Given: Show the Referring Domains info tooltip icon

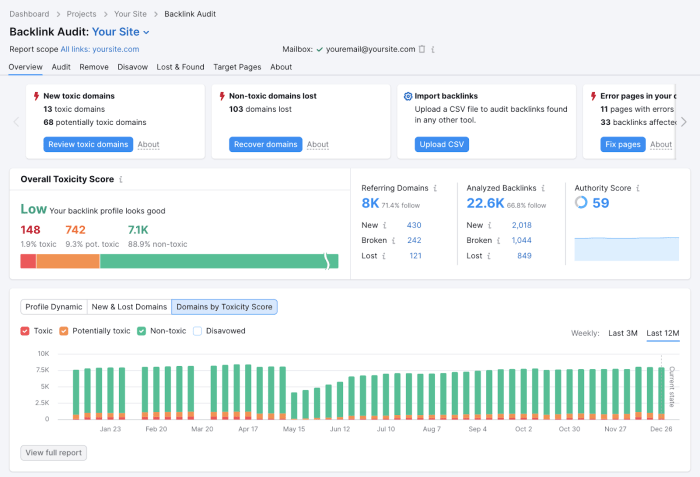Looking at the screenshot, I should 435,188.
